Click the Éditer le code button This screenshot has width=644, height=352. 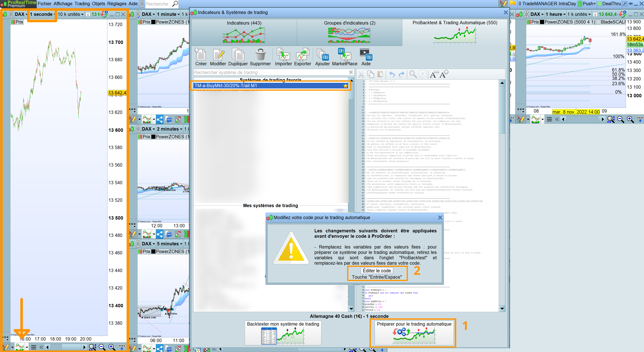tap(377, 271)
